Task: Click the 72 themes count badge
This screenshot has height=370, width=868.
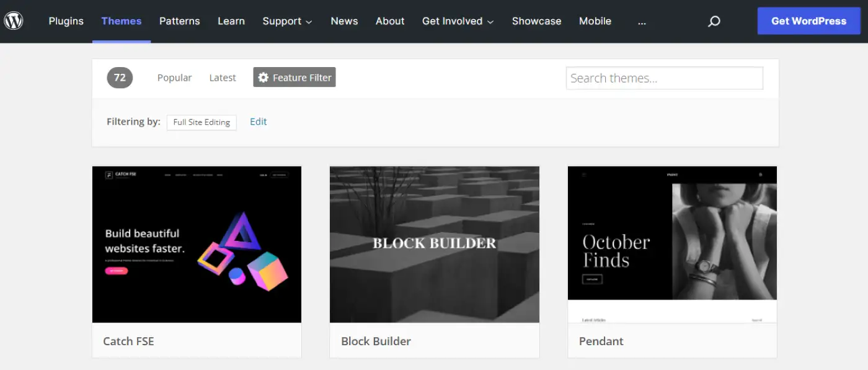Action: [x=120, y=78]
